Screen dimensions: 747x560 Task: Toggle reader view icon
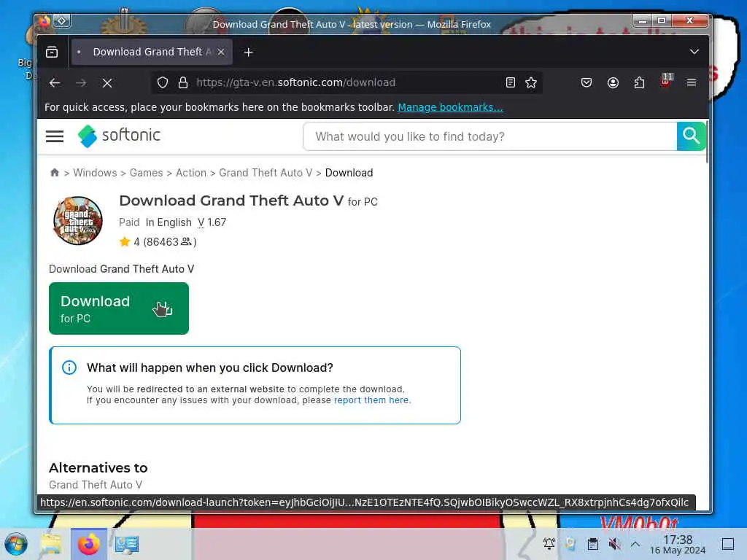tap(510, 83)
